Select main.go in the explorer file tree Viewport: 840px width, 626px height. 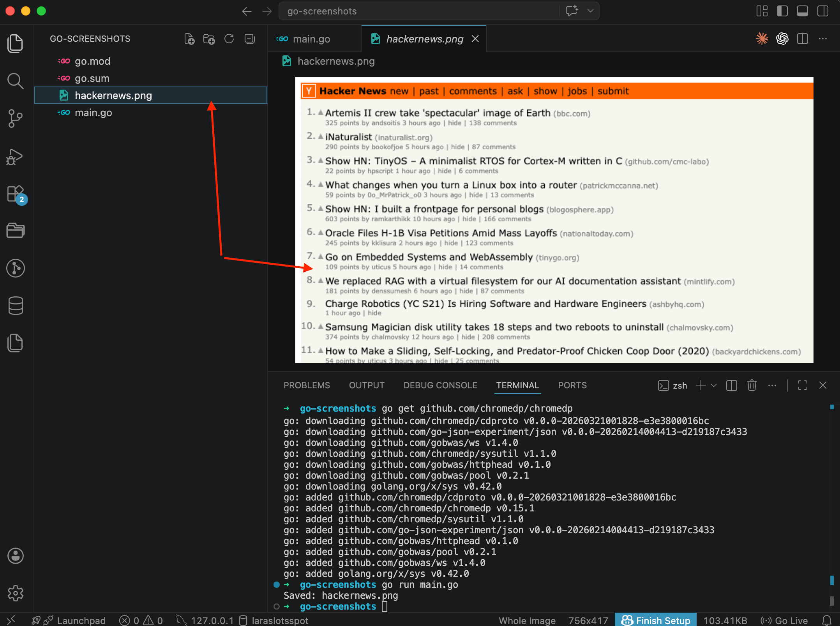[x=94, y=113]
